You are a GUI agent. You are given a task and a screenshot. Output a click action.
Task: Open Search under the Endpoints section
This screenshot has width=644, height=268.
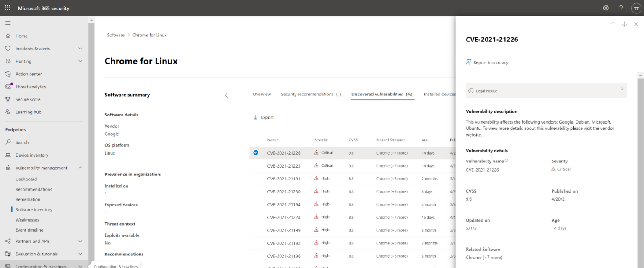click(22, 142)
